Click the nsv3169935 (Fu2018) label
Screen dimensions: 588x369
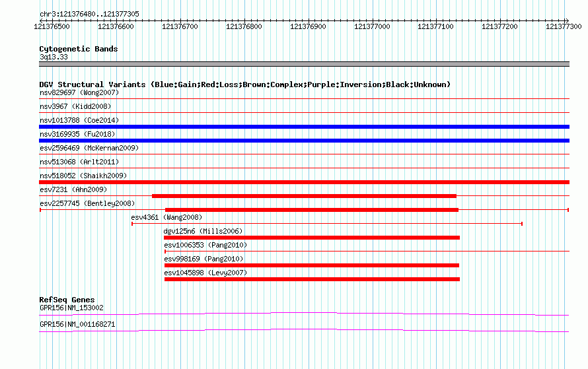[77, 134]
